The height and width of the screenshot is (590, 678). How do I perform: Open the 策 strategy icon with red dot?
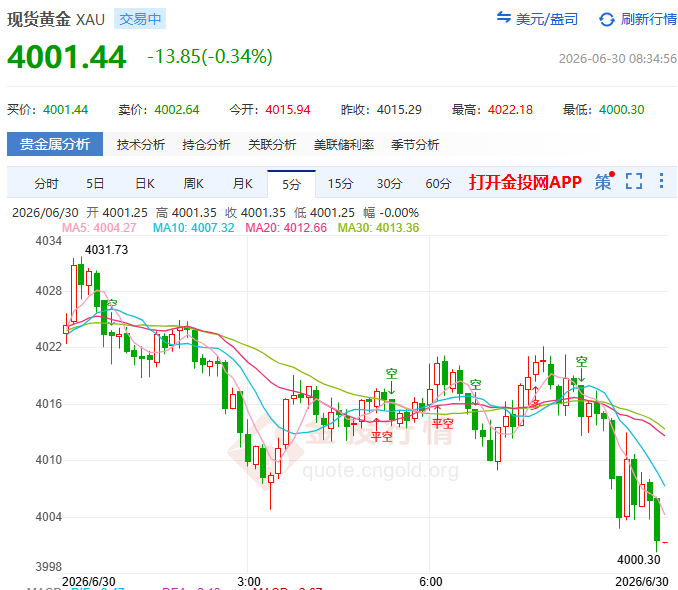coord(604,181)
